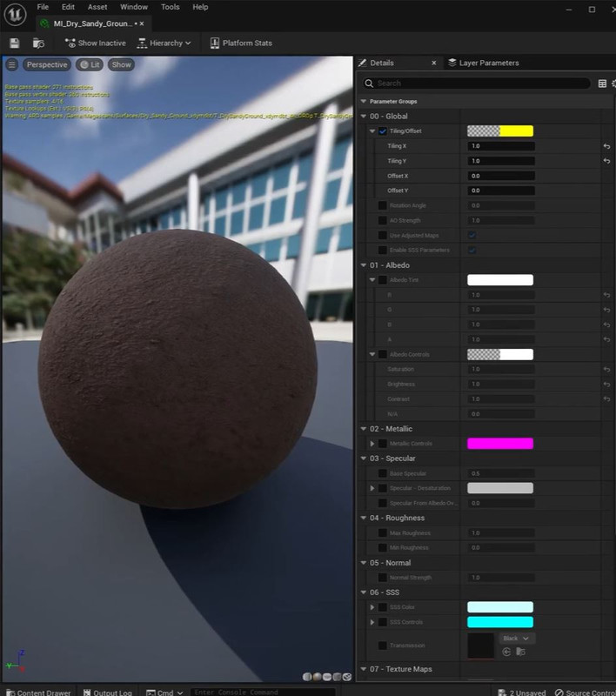
Task: Edit the Tiling X value field
Action: tap(501, 146)
